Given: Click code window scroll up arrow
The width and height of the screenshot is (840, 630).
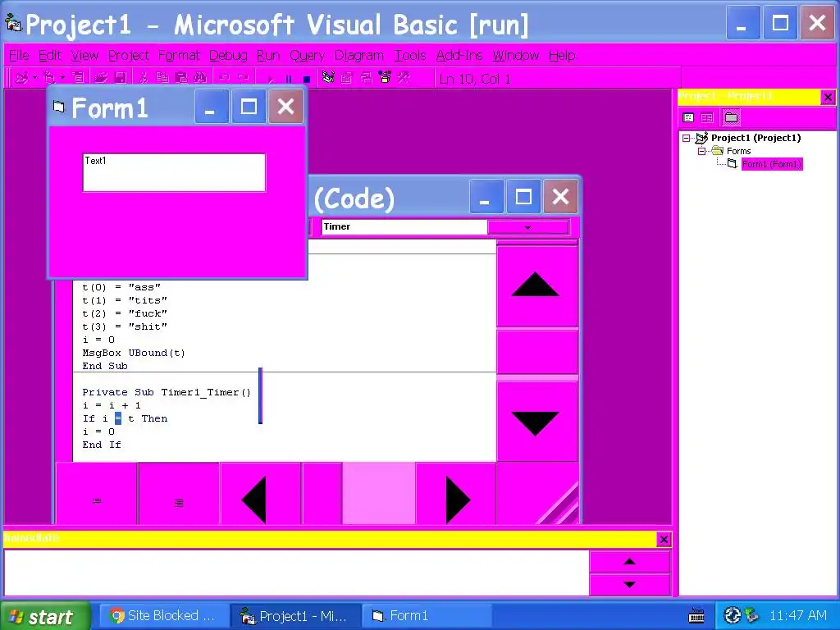Looking at the screenshot, I should click(x=536, y=285).
